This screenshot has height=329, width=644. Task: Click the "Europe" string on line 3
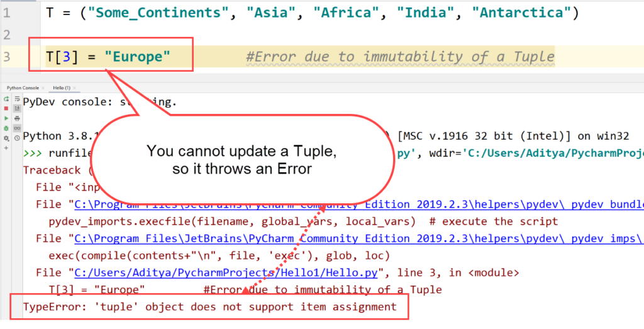(x=137, y=57)
